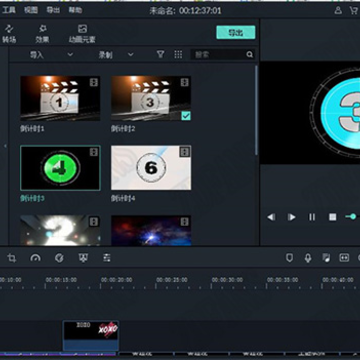The width and height of the screenshot is (360, 360).
Task: Pause the preview
Action: click(312, 217)
